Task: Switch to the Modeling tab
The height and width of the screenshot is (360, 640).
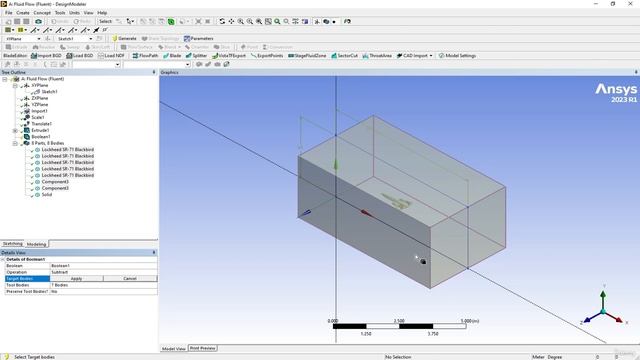Action: (36, 244)
